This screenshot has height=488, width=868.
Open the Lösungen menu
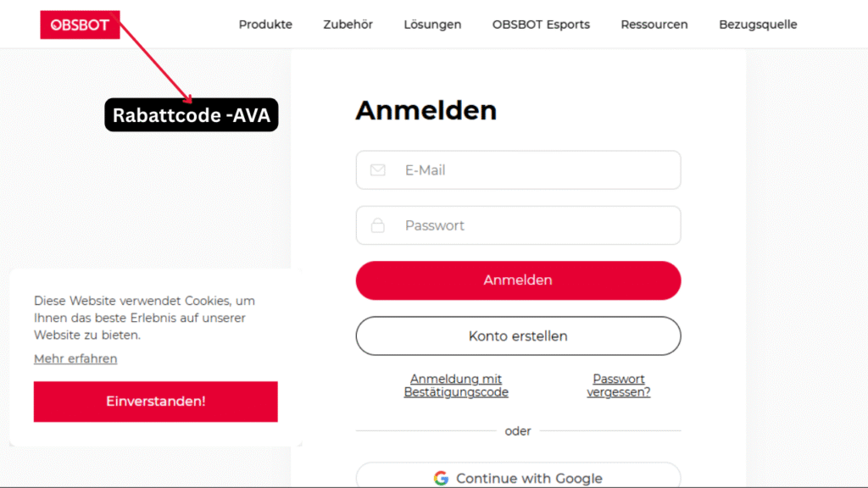point(432,25)
